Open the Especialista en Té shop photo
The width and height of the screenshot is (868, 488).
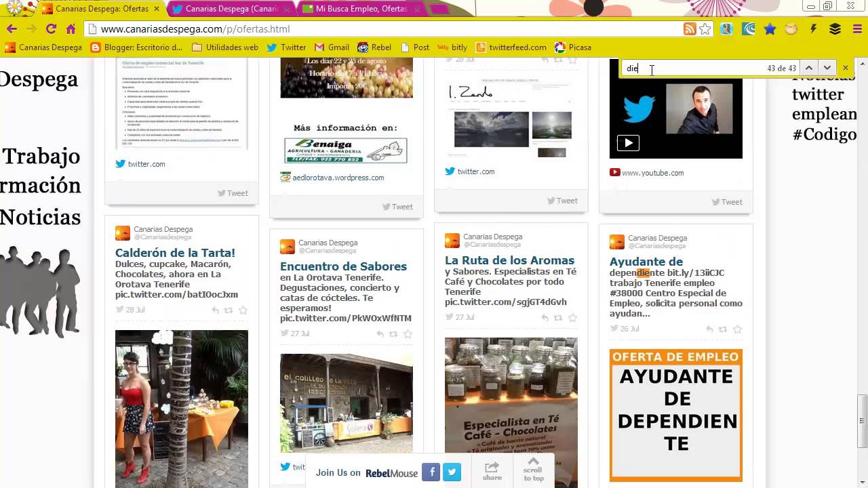pos(511,412)
